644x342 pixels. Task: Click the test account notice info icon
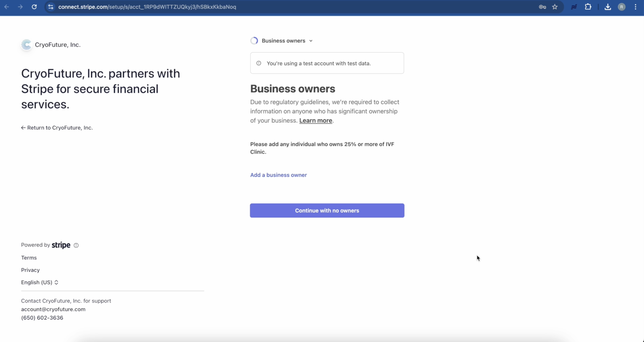click(258, 63)
